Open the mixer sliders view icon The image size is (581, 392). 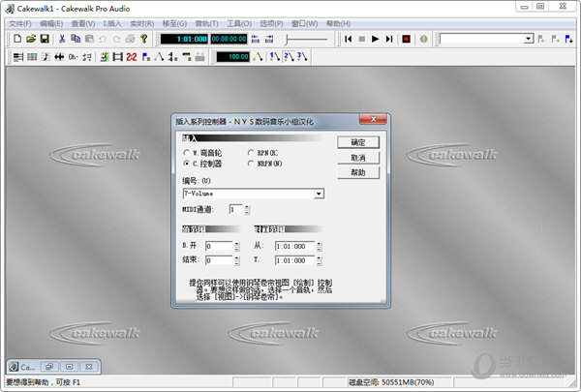87,57
